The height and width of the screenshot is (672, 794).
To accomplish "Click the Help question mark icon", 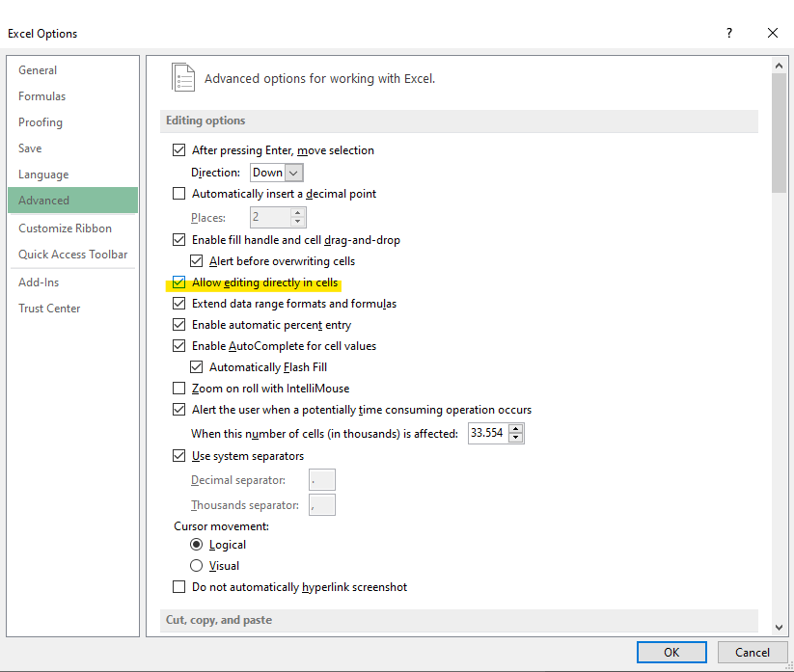I will point(729,34).
